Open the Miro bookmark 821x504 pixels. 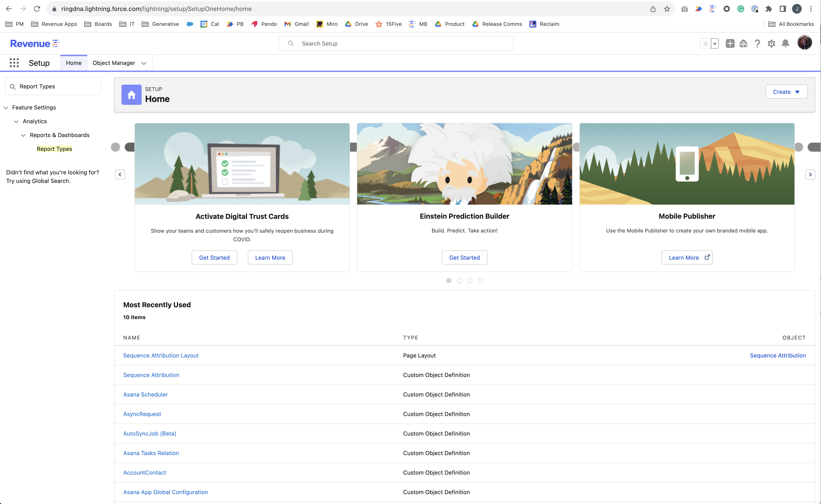tap(327, 24)
